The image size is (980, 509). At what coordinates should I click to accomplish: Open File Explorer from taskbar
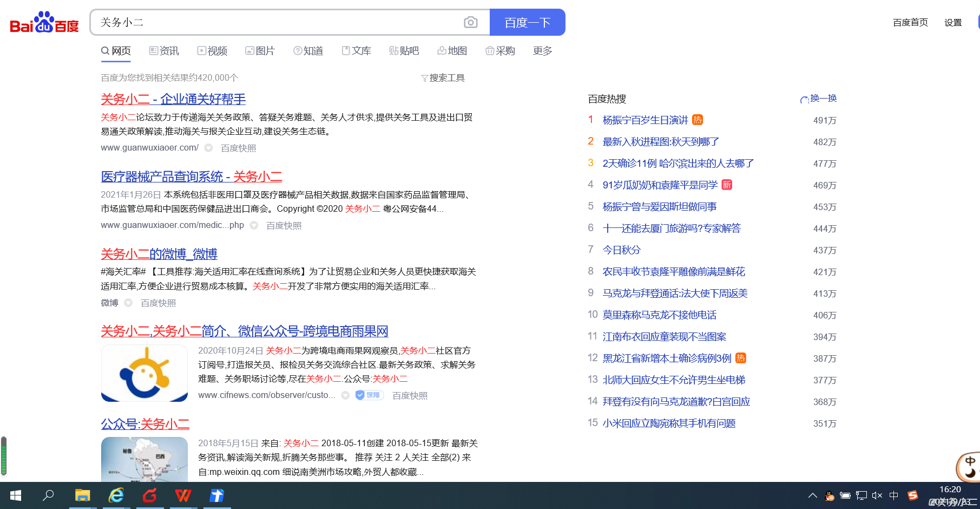point(82,495)
